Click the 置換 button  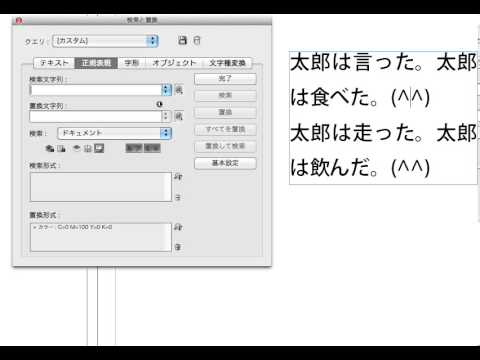tap(225, 112)
